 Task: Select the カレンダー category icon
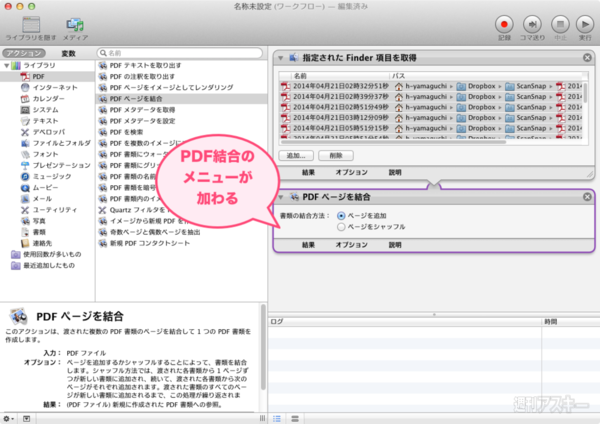coord(25,99)
